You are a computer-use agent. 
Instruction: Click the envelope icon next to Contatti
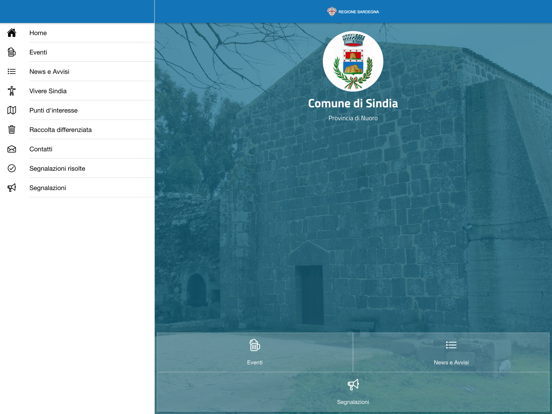12,149
